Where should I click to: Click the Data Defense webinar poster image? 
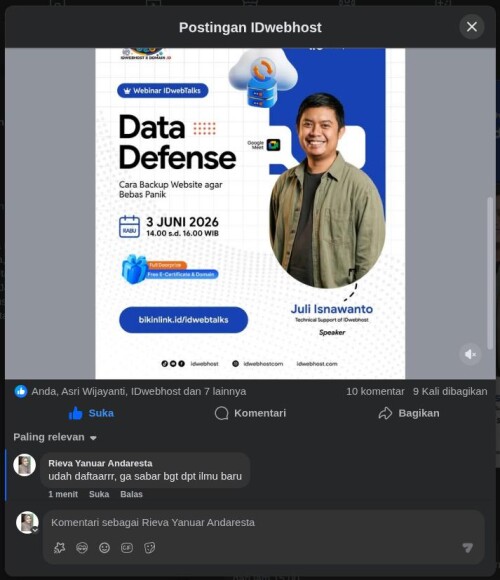coord(250,213)
